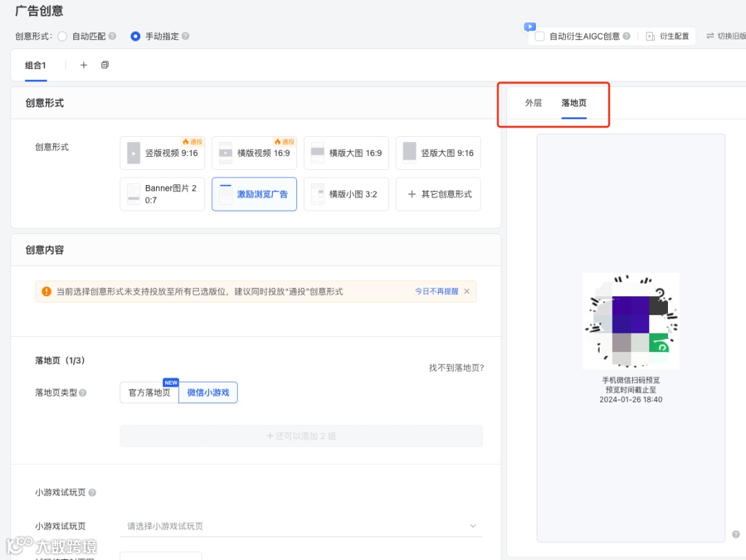Open 其它创意形式 options
The width and height of the screenshot is (746, 560).
438,194
